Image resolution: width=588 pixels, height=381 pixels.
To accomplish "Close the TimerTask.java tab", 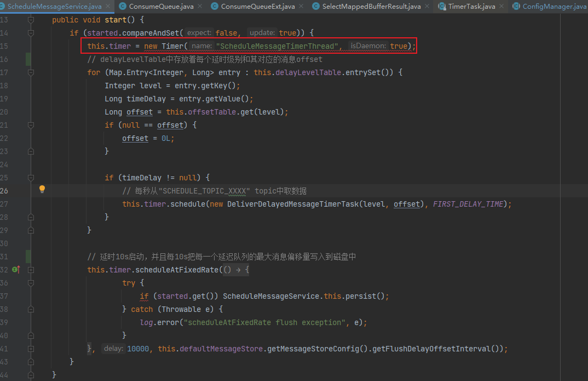I will (x=501, y=7).
